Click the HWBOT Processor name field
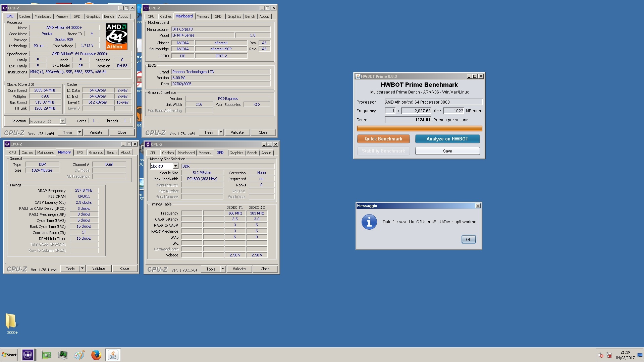 (x=433, y=102)
